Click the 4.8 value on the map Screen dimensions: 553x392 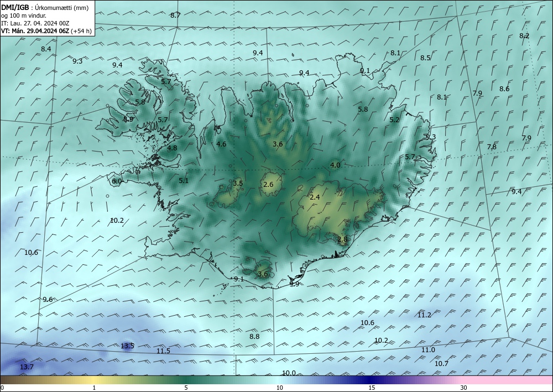pyautogui.click(x=172, y=148)
